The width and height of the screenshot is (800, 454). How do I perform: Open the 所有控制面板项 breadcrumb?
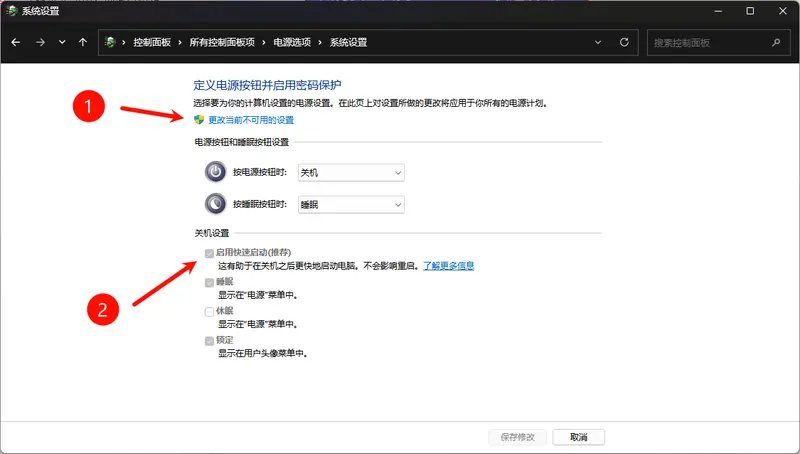click(x=222, y=42)
